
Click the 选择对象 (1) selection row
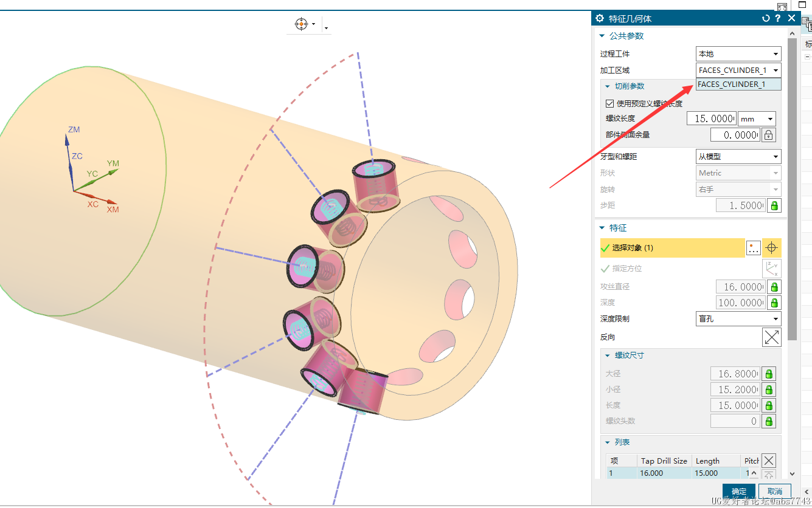pos(672,248)
